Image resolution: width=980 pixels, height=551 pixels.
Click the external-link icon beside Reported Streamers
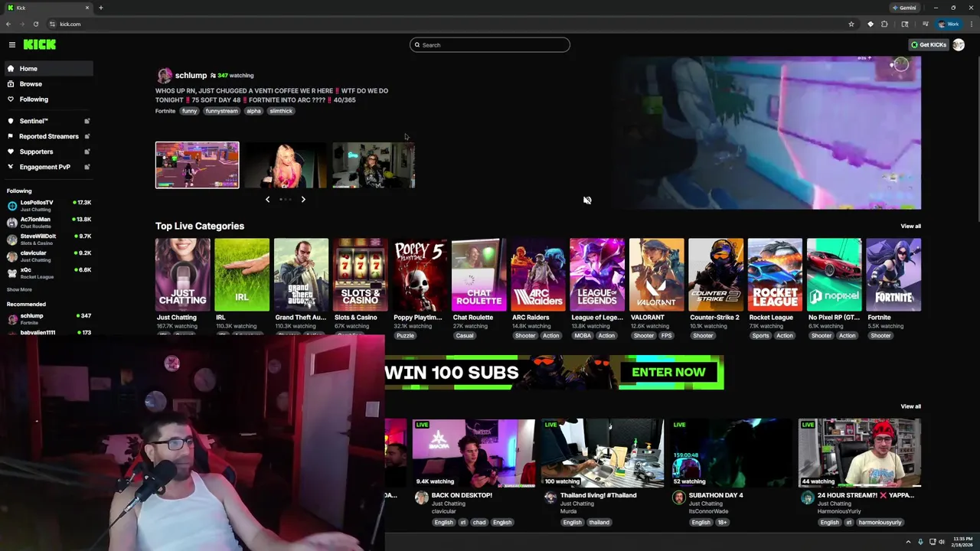87,136
